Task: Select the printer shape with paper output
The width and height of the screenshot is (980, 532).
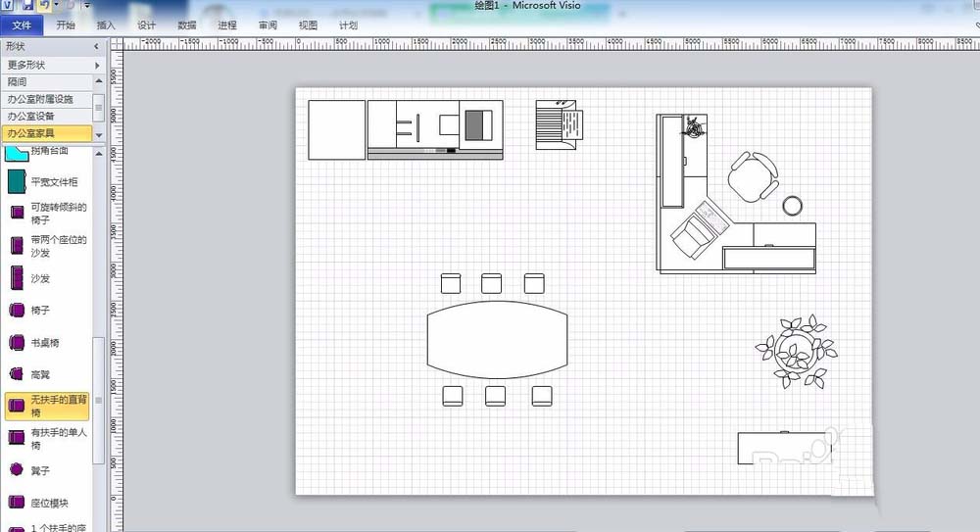Action: click(x=560, y=124)
